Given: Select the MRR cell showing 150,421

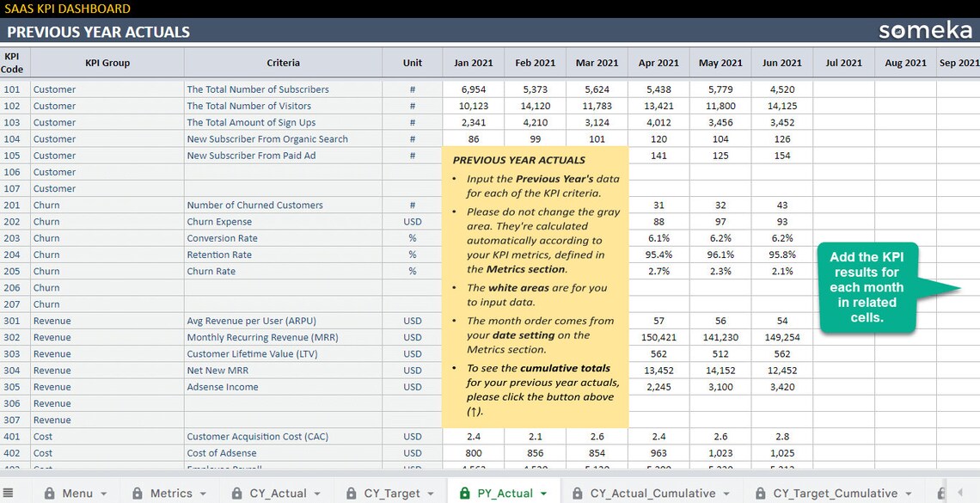Looking at the screenshot, I should point(658,337).
